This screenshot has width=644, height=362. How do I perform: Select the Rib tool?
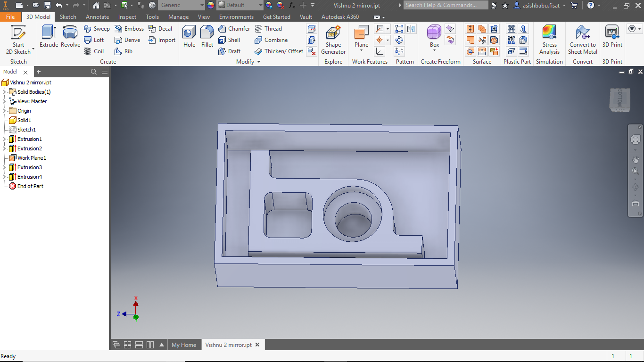coord(124,51)
